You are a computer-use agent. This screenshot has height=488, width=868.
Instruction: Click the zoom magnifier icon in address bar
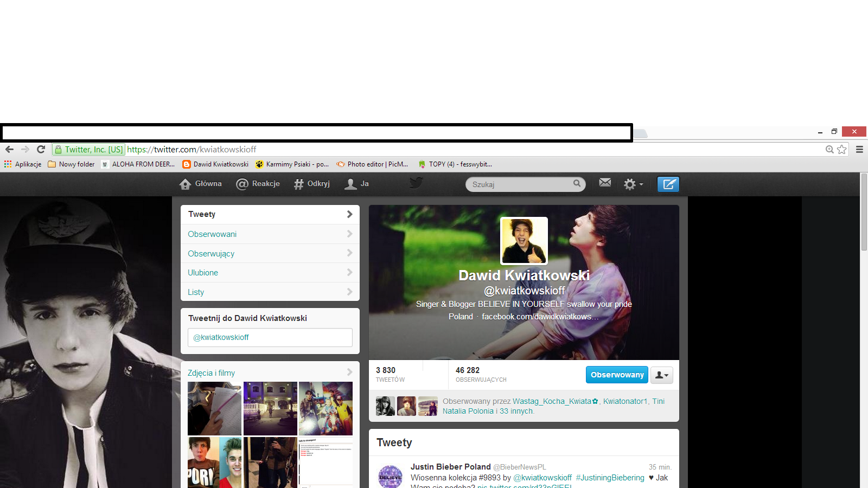tap(829, 150)
